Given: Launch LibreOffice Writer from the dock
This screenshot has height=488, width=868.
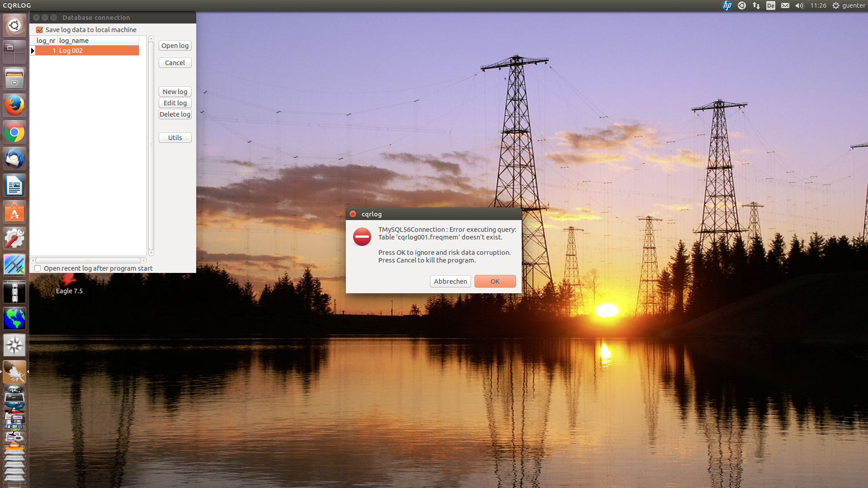Looking at the screenshot, I should (x=14, y=186).
